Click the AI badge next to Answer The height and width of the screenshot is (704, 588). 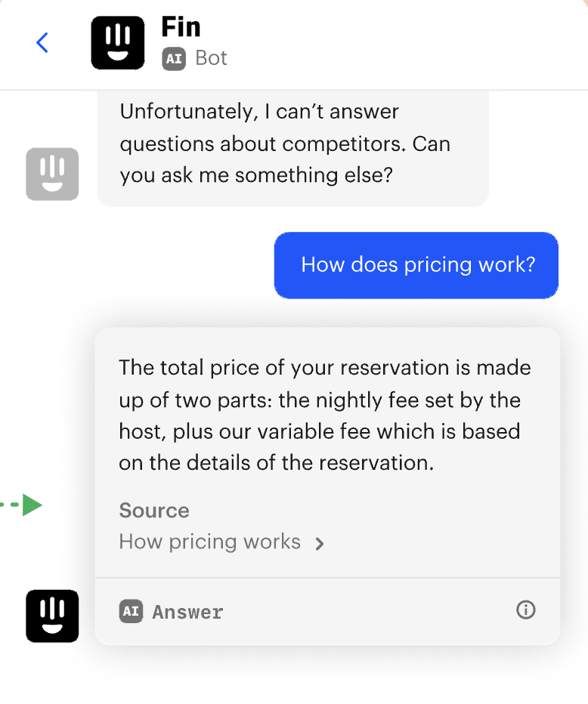(x=131, y=611)
